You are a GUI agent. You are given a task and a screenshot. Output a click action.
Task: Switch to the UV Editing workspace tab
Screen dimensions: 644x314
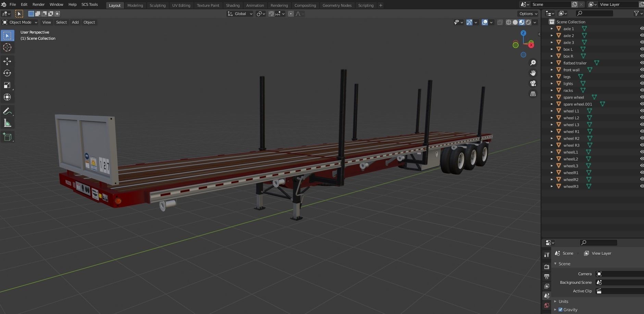pyautogui.click(x=181, y=5)
